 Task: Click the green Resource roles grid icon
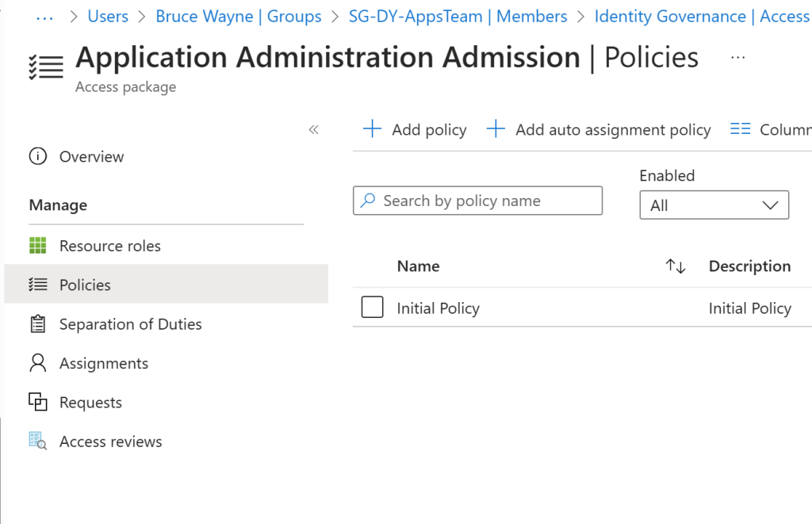tap(37, 246)
